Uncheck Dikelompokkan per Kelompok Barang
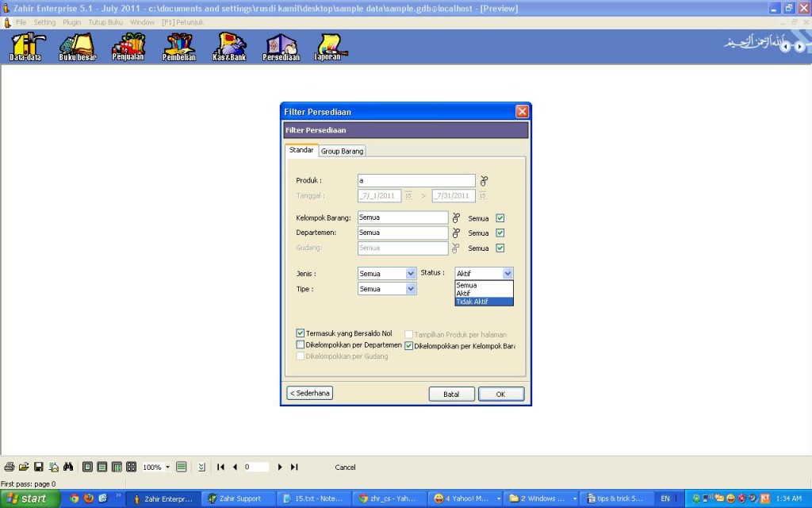This screenshot has width=812, height=508. click(x=408, y=346)
